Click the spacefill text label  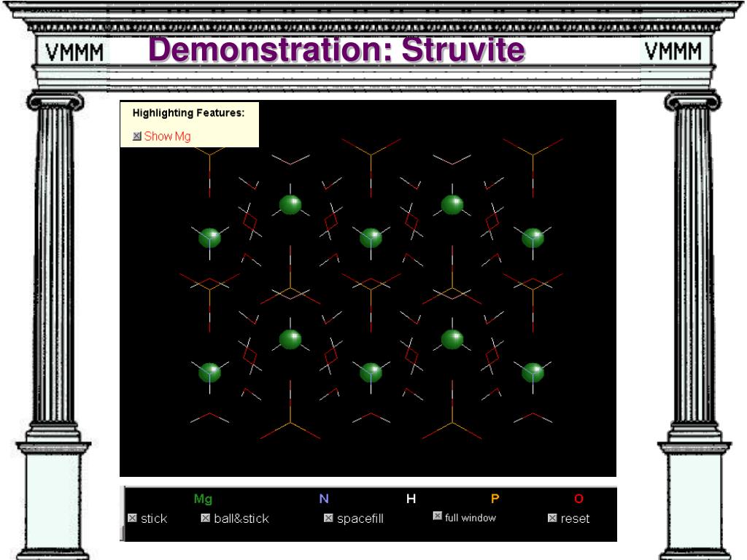coord(360,519)
